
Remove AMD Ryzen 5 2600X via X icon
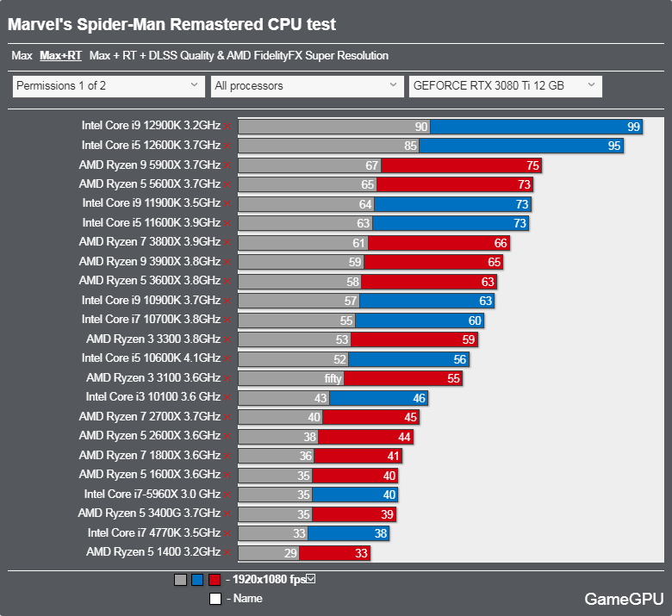pyautogui.click(x=227, y=437)
